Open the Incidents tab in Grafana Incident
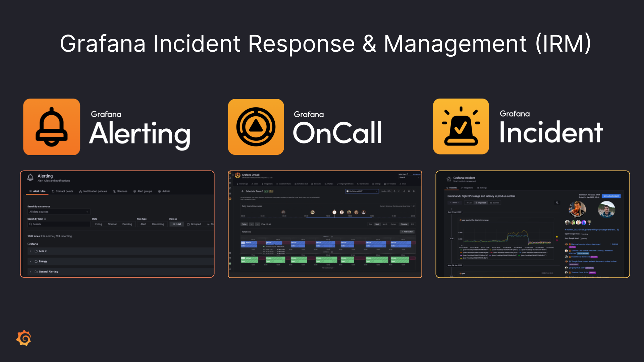Image resolution: width=644 pixels, height=362 pixels. coord(451,188)
